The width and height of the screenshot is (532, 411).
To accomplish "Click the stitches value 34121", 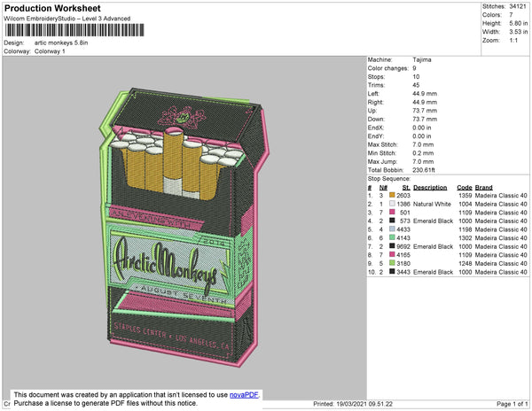I will [518, 6].
